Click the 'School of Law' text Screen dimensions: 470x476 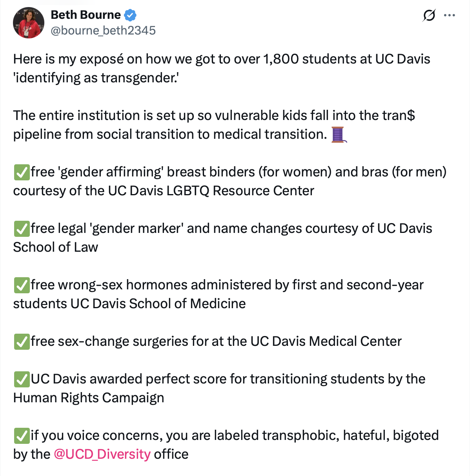coord(56,247)
